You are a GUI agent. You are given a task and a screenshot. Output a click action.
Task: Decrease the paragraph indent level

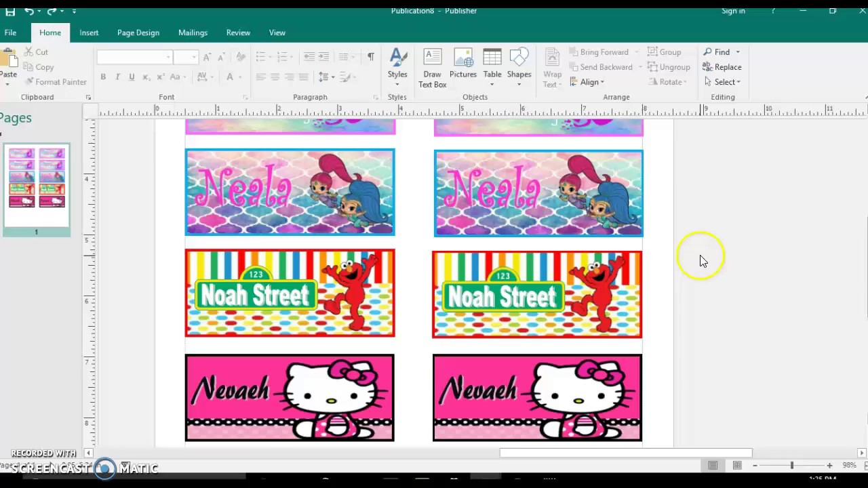(309, 58)
